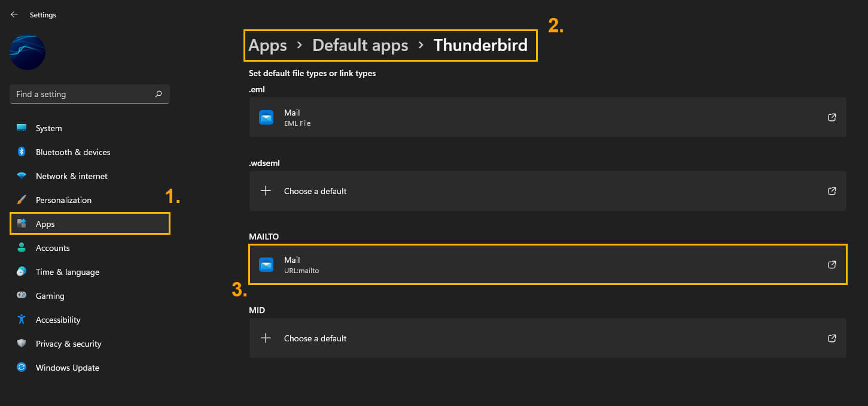The height and width of the screenshot is (406, 868).
Task: Choose a default for .wdseml
Action: click(547, 191)
